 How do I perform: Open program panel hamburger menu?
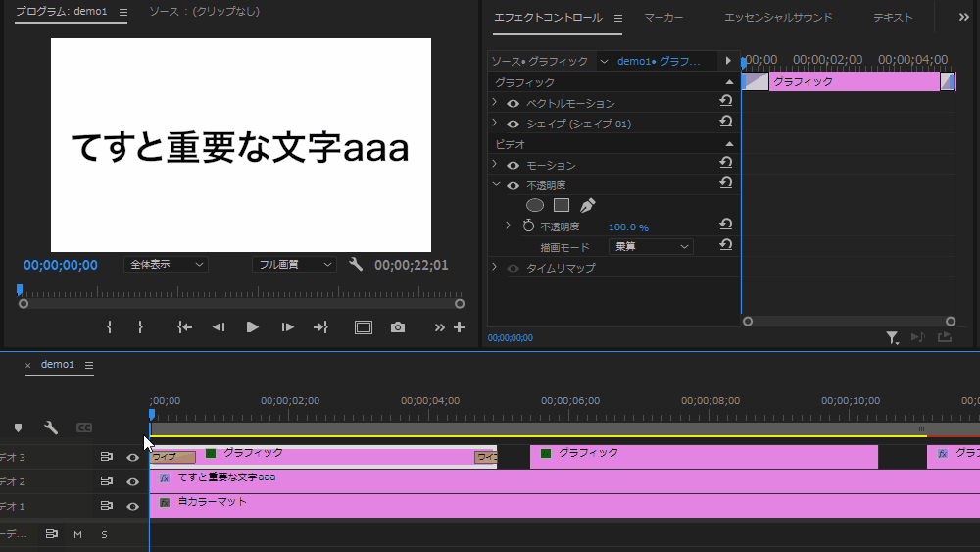(x=123, y=12)
